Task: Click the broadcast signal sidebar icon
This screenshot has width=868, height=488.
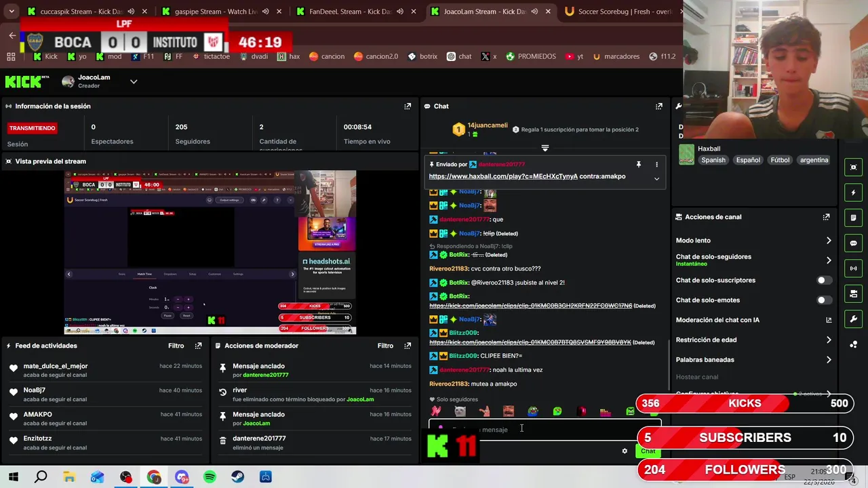Action: click(853, 268)
